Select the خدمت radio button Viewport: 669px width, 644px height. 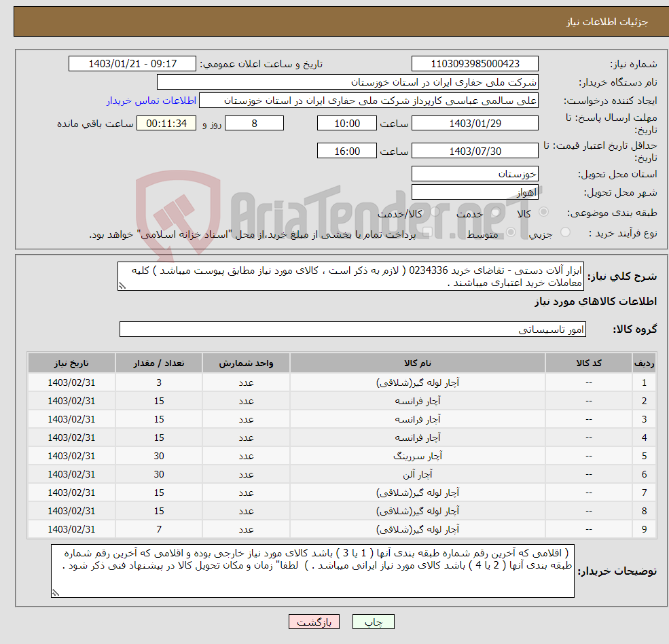(495, 212)
